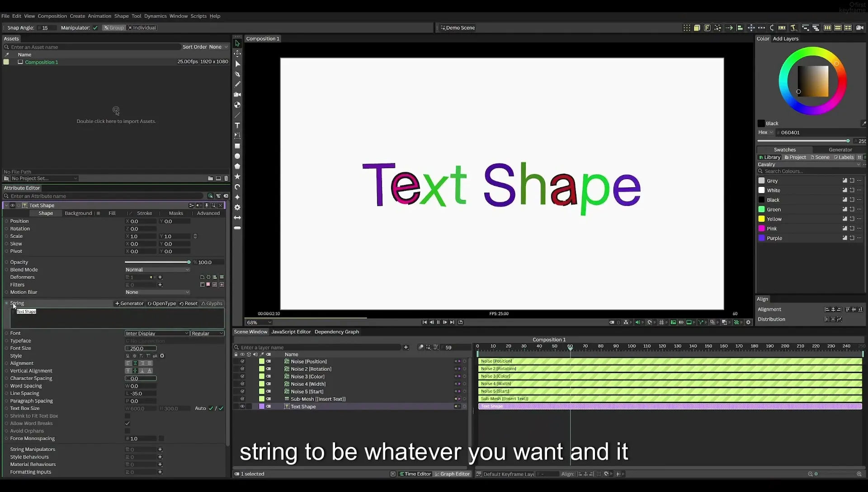Select the Pencil tool in the toolbar

(237, 84)
